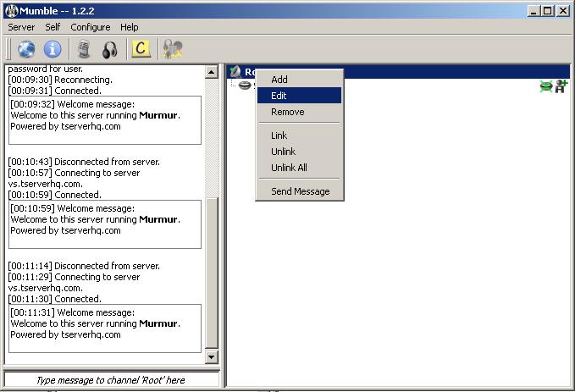Open the Self menu
This screenshot has width=575, height=392.
(53, 27)
